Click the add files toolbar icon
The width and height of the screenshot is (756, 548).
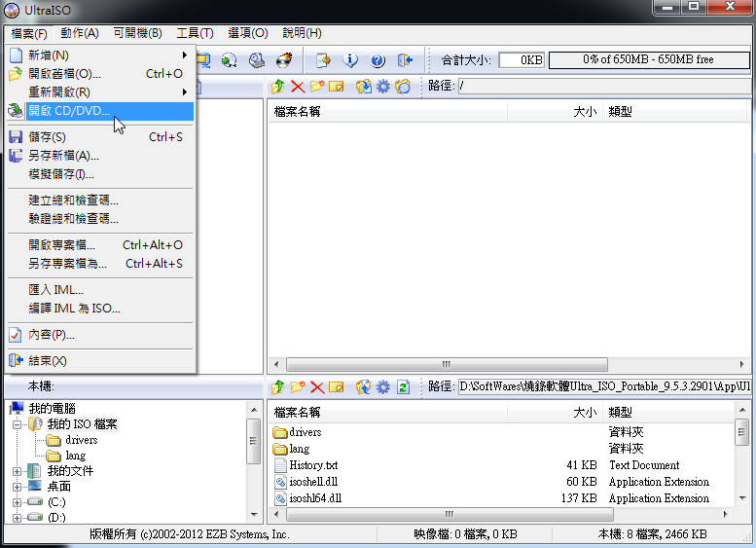point(324,60)
